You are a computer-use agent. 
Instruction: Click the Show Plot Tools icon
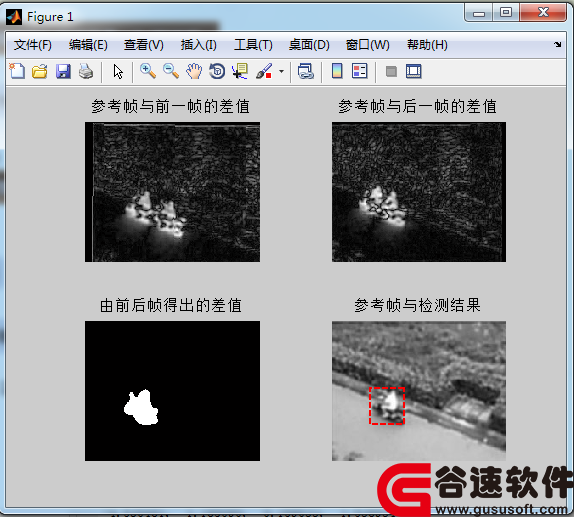414,71
